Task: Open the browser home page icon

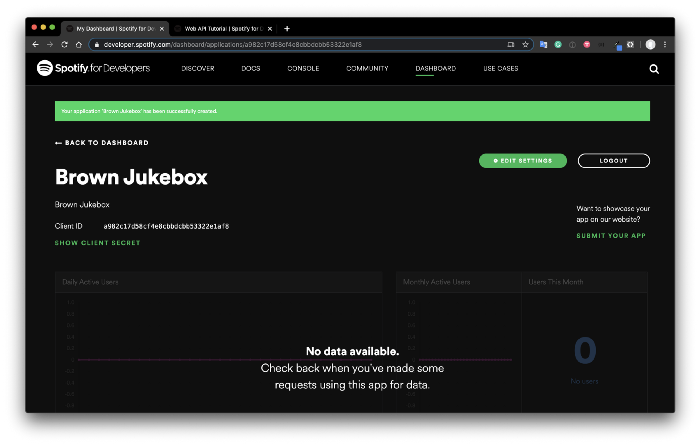Action: [x=79, y=44]
